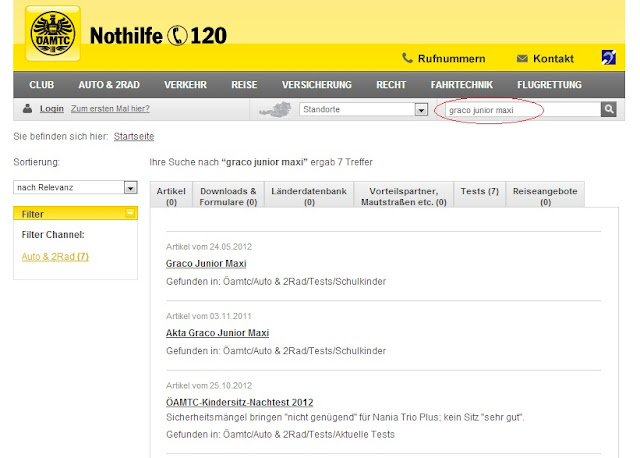
Task: Click the phone icon beside Rufnummern
Action: pyautogui.click(x=407, y=58)
